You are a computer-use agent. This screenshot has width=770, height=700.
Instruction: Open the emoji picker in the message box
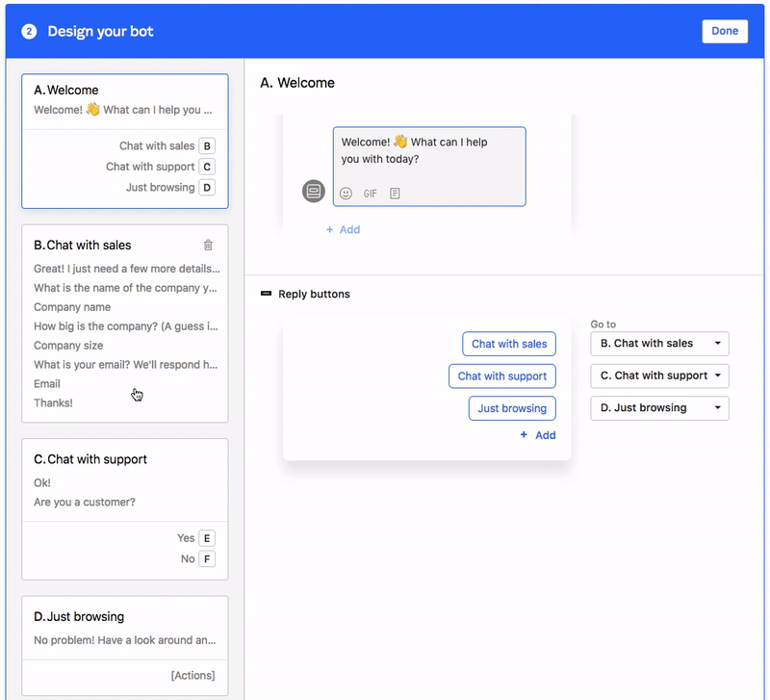pos(346,194)
